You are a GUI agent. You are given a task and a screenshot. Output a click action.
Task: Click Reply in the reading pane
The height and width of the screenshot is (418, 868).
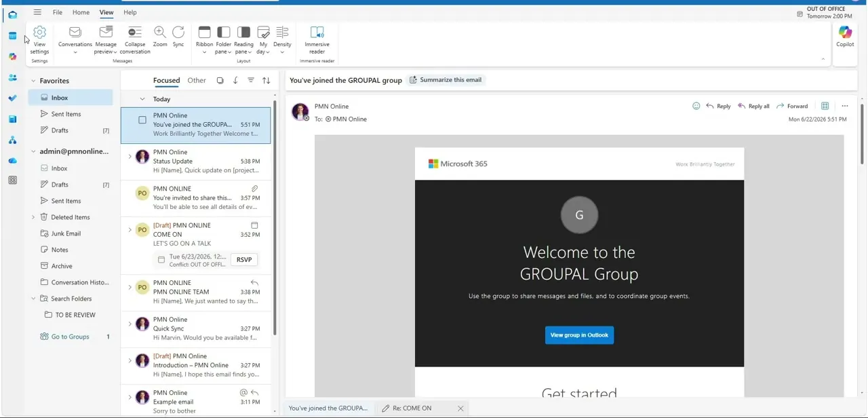click(718, 106)
